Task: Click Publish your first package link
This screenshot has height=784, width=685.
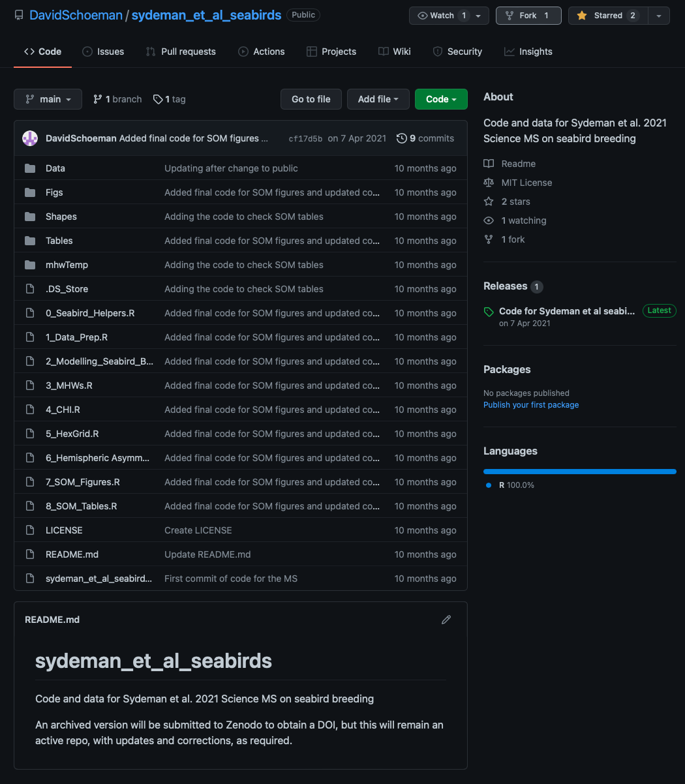Action: coord(531,405)
